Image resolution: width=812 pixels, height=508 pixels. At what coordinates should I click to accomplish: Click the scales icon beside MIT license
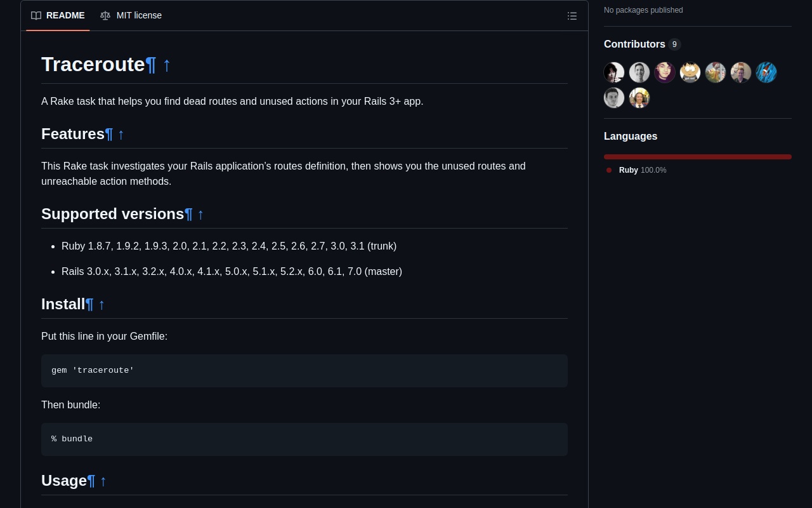(x=105, y=15)
